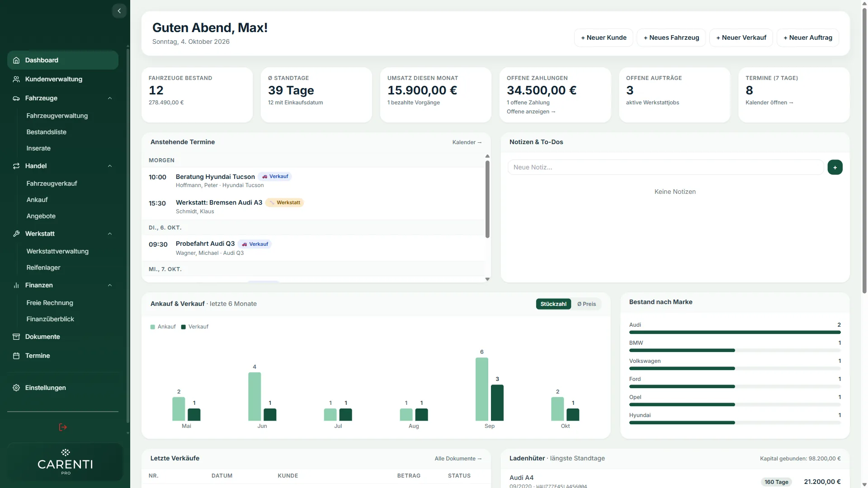This screenshot has width=868, height=488.
Task: Go to Reifenlager page
Action: coord(43,267)
